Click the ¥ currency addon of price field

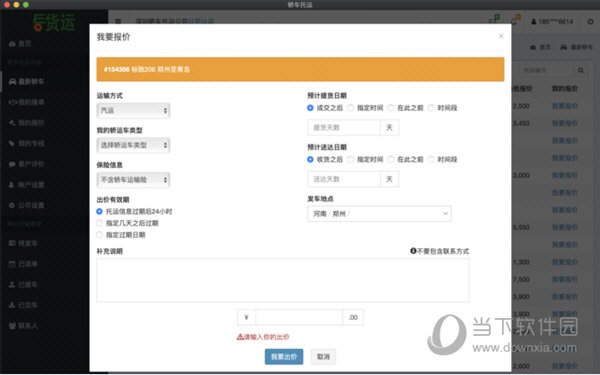click(x=246, y=317)
